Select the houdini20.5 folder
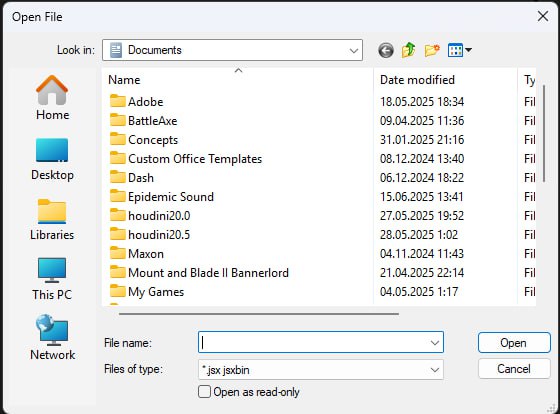 (159, 235)
